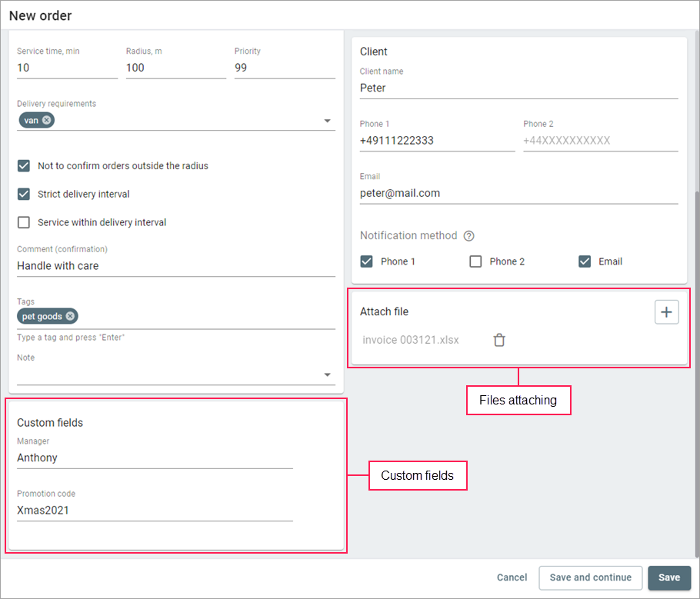Uncheck Strict delivery interval
This screenshot has width=700, height=599.
point(24,194)
